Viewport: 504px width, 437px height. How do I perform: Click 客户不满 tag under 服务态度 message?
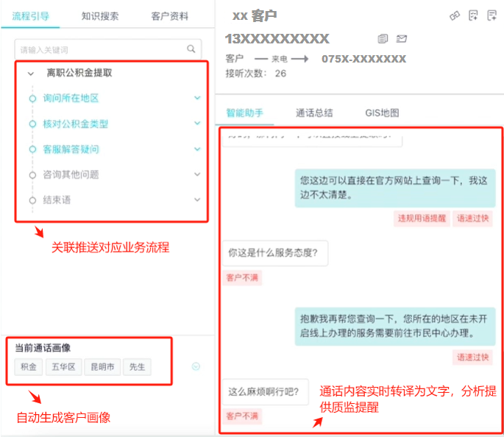[242, 277]
